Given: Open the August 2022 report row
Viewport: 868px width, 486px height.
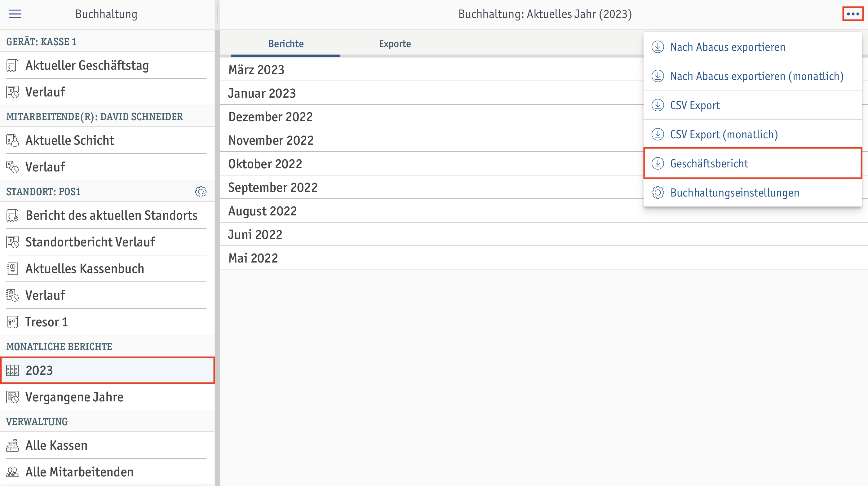Looking at the screenshot, I should [x=544, y=211].
